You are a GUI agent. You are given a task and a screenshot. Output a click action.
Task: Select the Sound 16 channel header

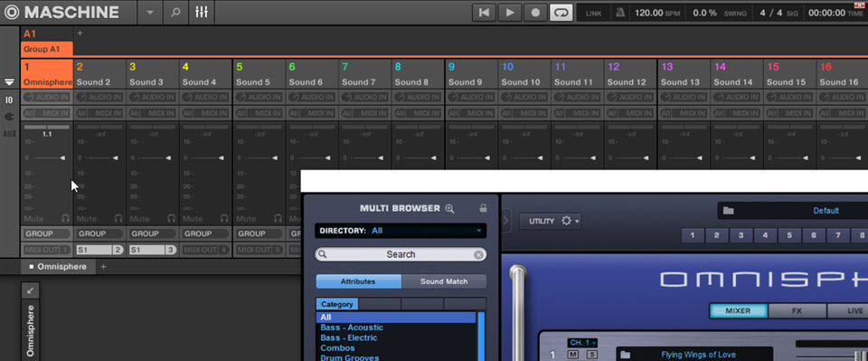click(842, 74)
